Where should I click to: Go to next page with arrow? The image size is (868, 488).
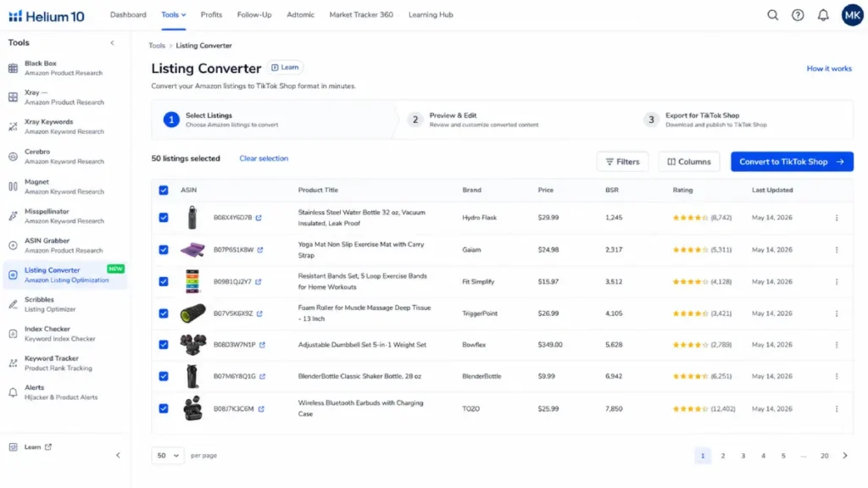coord(845,455)
